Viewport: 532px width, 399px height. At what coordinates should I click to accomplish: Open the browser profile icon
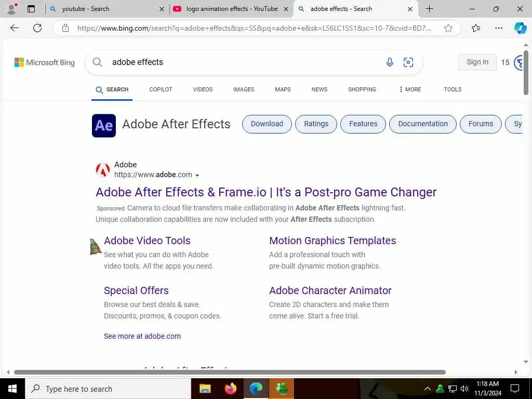pyautogui.click(x=12, y=9)
